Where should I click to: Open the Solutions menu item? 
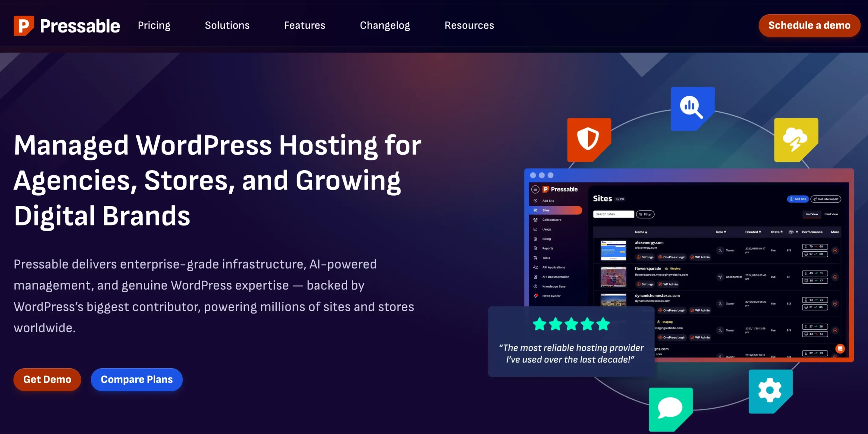click(x=227, y=25)
